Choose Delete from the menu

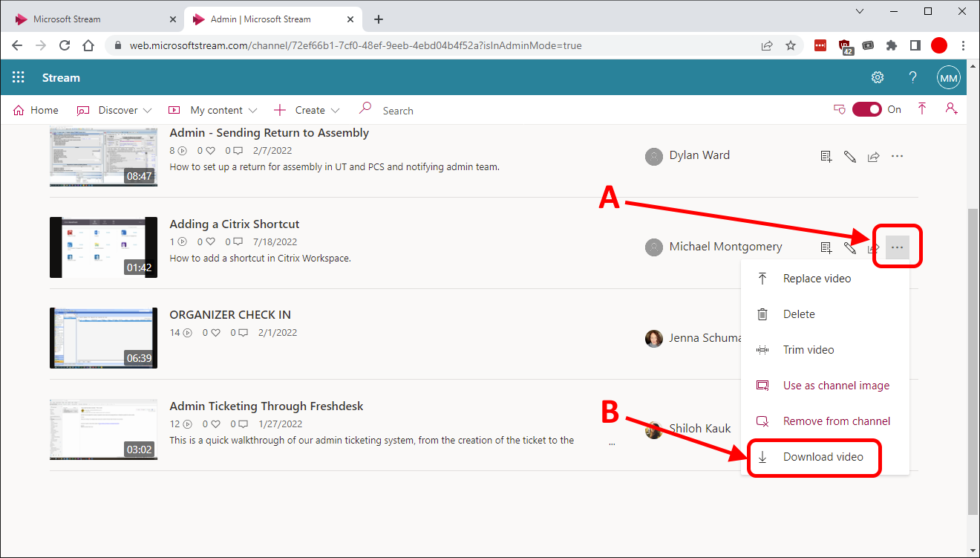[x=825, y=314]
